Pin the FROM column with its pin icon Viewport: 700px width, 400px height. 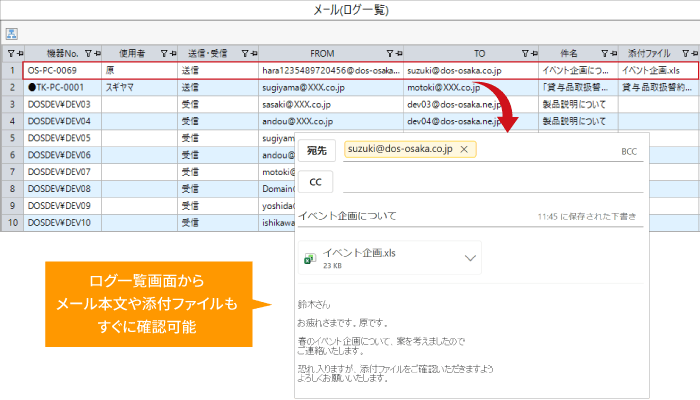click(x=398, y=54)
